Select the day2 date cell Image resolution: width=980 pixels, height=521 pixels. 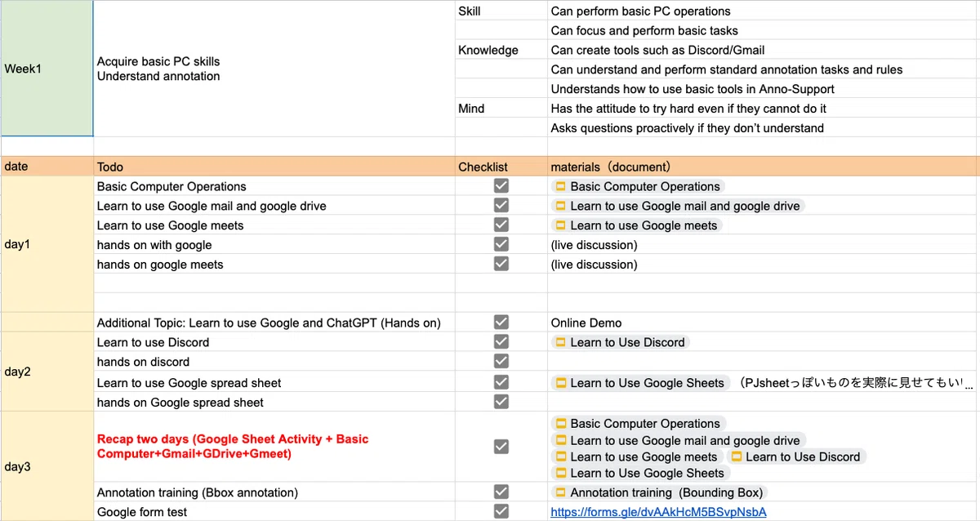tap(47, 372)
